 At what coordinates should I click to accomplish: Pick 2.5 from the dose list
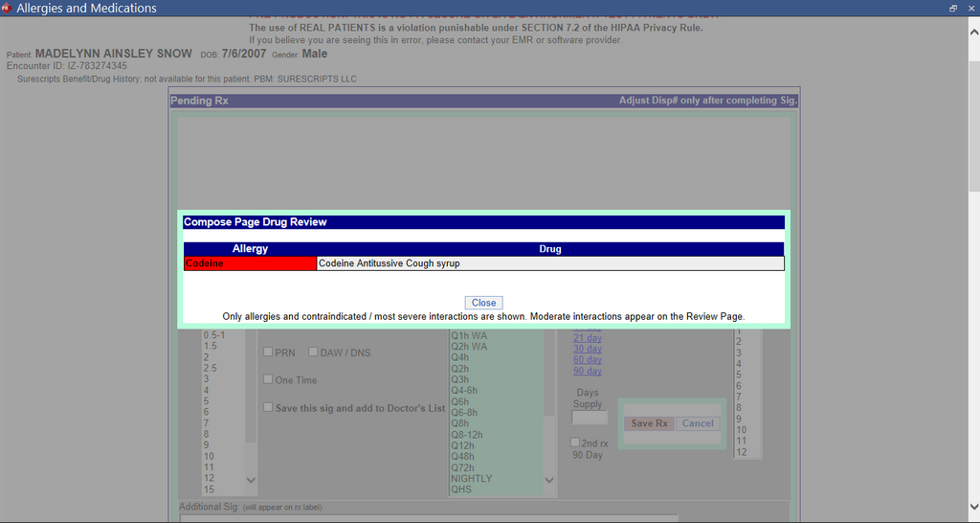pos(210,368)
